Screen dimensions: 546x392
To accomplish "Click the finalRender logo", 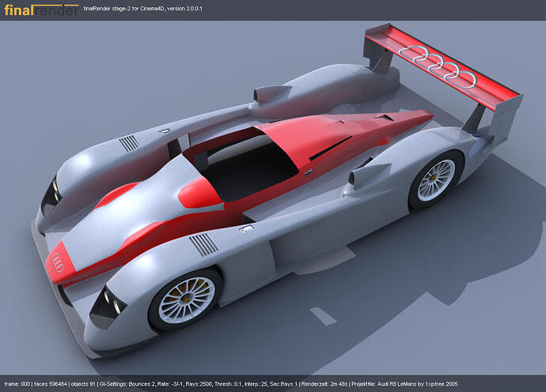I will (x=41, y=9).
